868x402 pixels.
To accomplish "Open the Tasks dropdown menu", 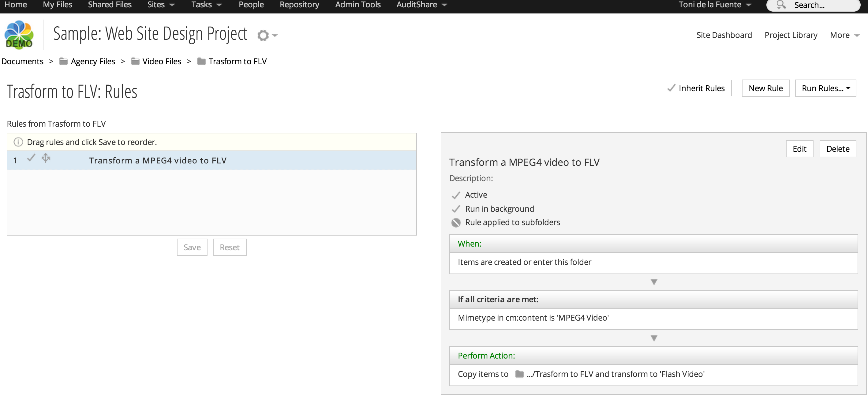I will (207, 5).
